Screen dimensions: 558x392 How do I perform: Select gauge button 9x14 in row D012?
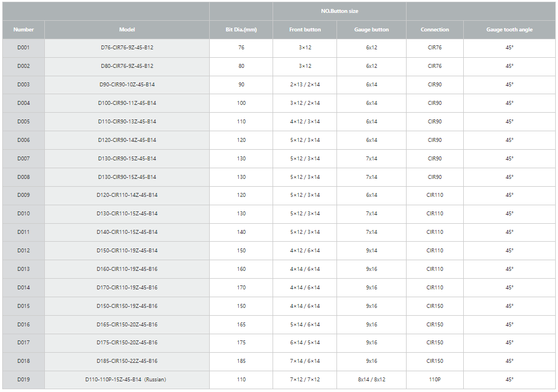(x=371, y=251)
